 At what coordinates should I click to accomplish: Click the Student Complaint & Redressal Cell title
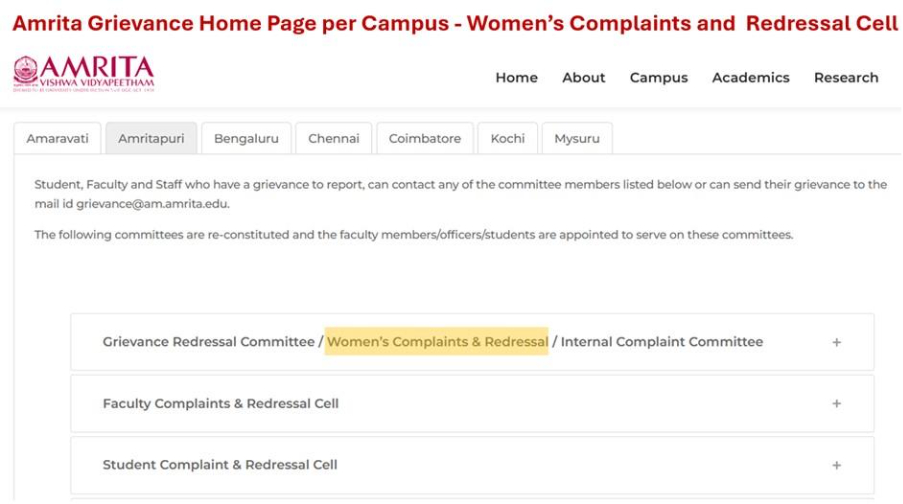pyautogui.click(x=219, y=465)
